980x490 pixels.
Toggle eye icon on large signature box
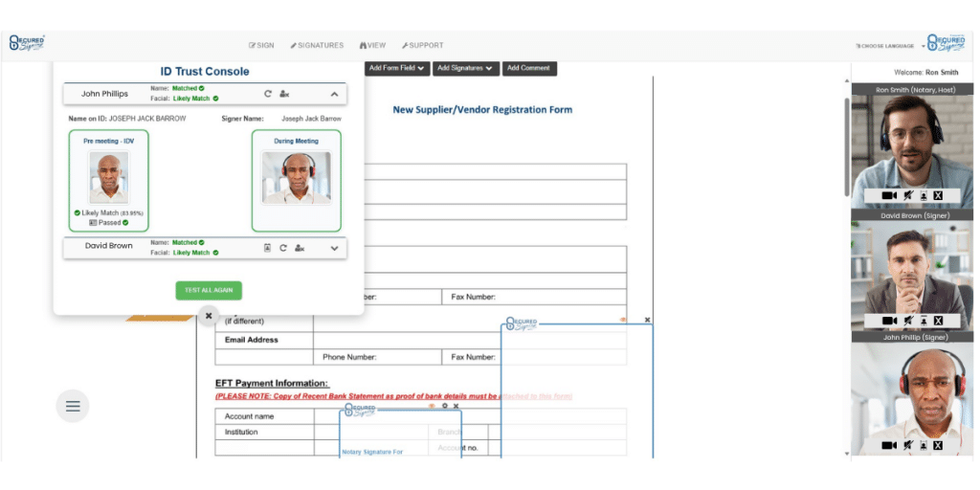(623, 320)
